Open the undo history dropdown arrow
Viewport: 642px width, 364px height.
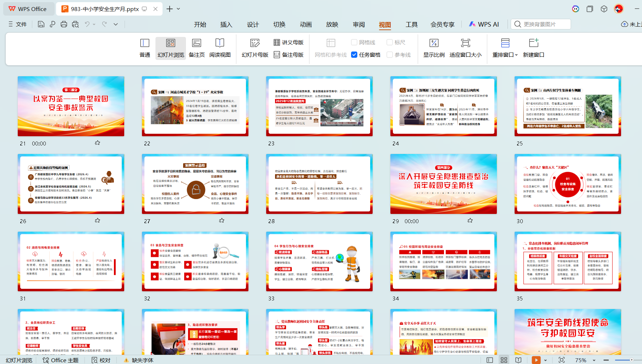click(x=94, y=24)
